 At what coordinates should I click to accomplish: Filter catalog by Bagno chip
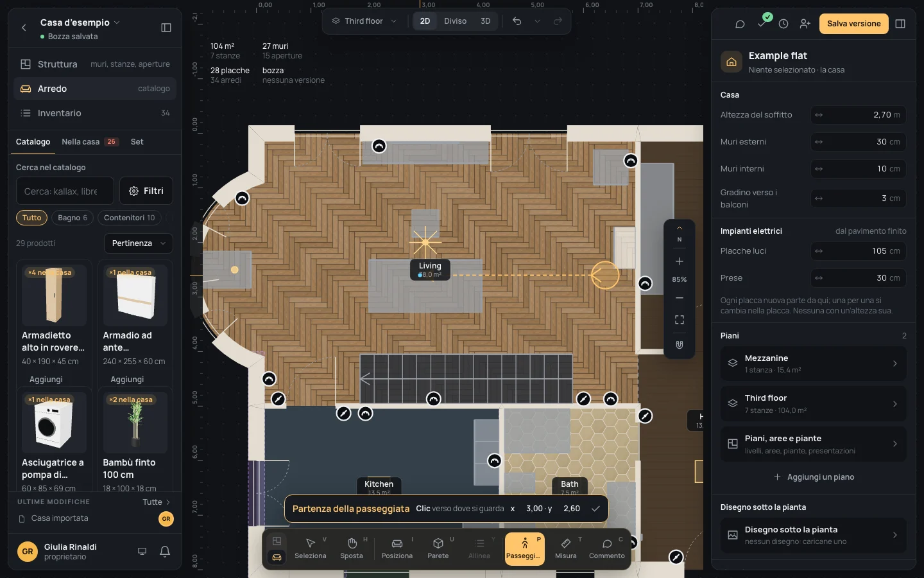tap(73, 218)
